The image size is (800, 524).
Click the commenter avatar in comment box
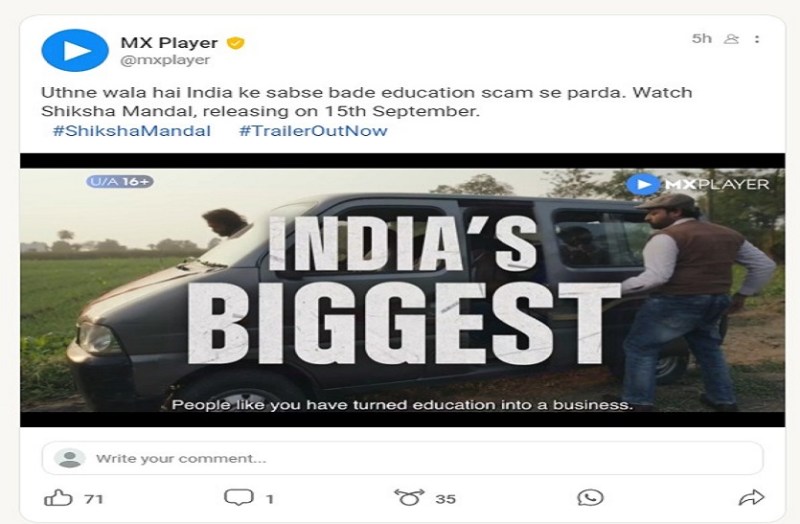[x=70, y=458]
